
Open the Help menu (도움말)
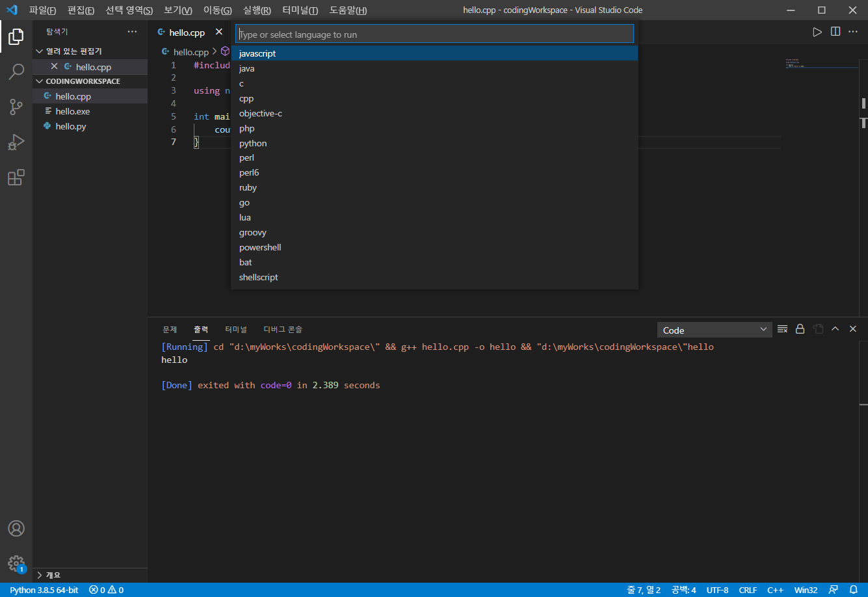point(348,10)
